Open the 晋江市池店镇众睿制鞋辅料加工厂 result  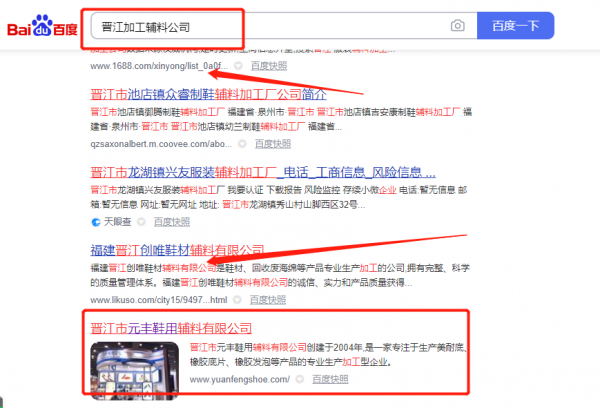coord(208,95)
